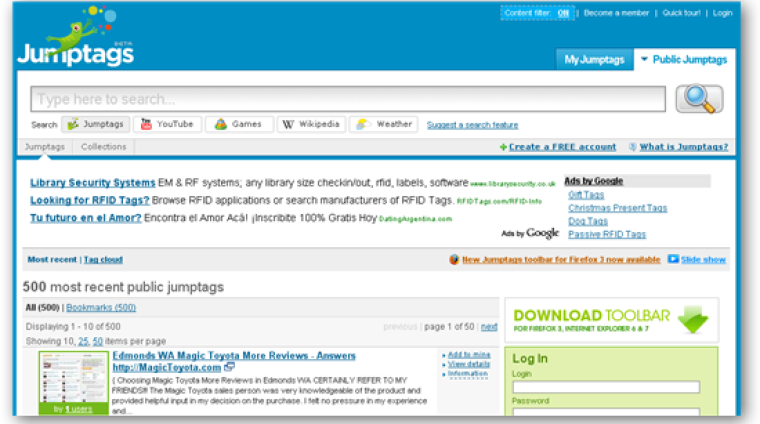
Task: Select the Most recent view
Action: point(52,259)
